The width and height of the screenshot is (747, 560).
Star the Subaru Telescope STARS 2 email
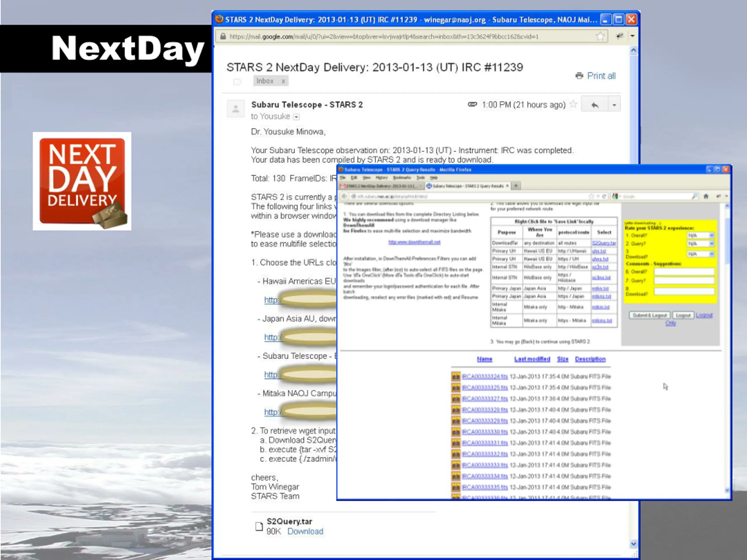click(573, 104)
